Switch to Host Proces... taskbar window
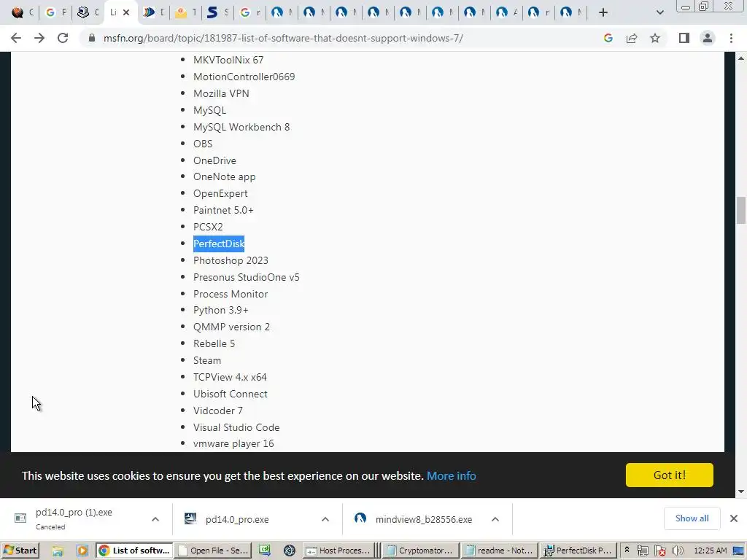The width and height of the screenshot is (747, 560). (338, 551)
